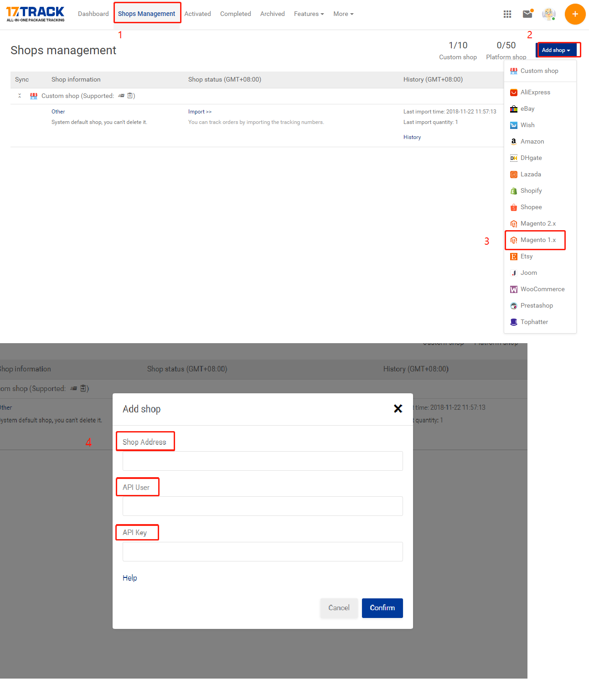The image size is (589, 700).
Task: Click the orange plus add button
Action: 575,14
